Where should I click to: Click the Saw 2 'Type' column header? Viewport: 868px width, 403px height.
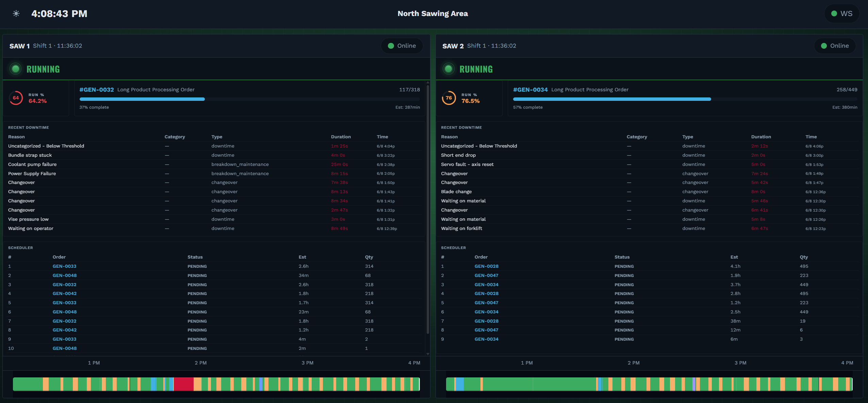688,137
